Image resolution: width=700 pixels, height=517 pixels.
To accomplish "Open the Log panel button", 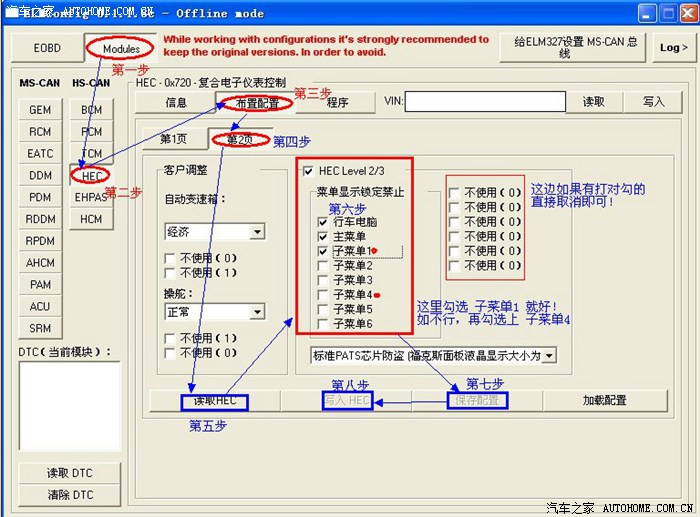I will 672,48.
